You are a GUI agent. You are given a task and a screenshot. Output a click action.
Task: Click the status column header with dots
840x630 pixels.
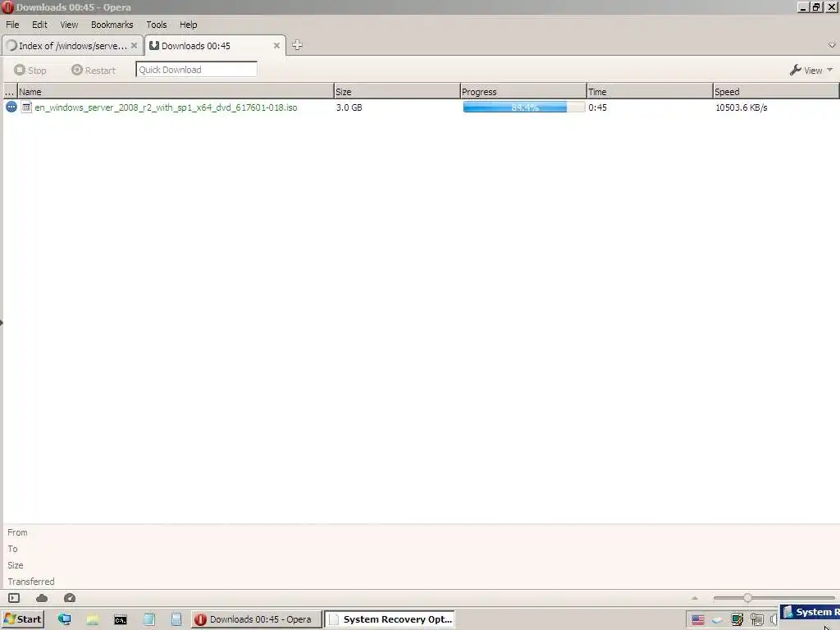(x=10, y=92)
